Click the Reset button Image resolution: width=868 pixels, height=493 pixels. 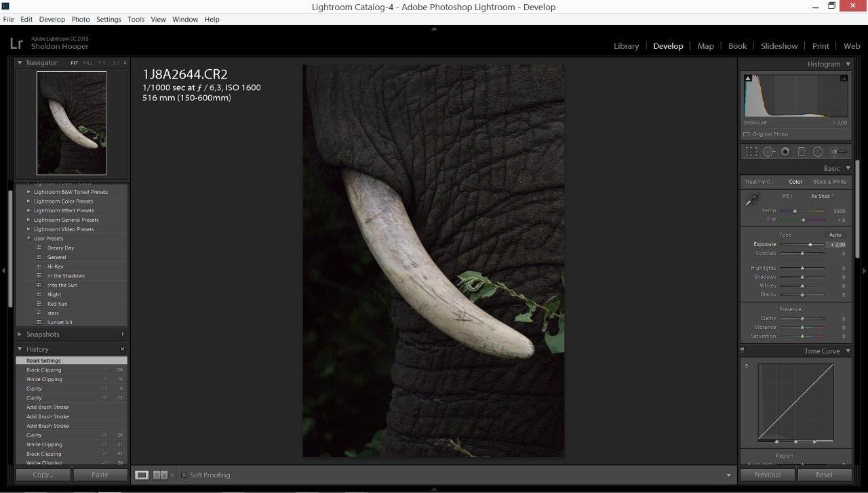(825, 475)
